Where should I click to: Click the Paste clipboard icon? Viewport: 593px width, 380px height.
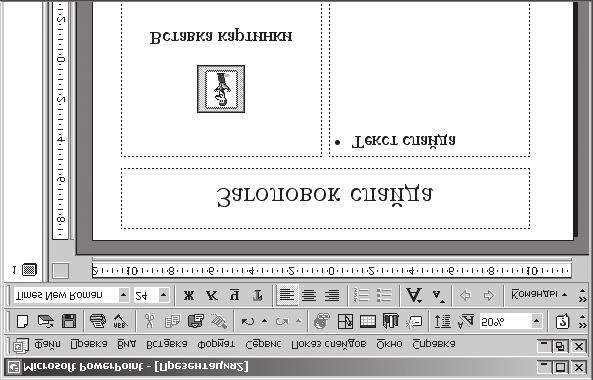coord(196,322)
